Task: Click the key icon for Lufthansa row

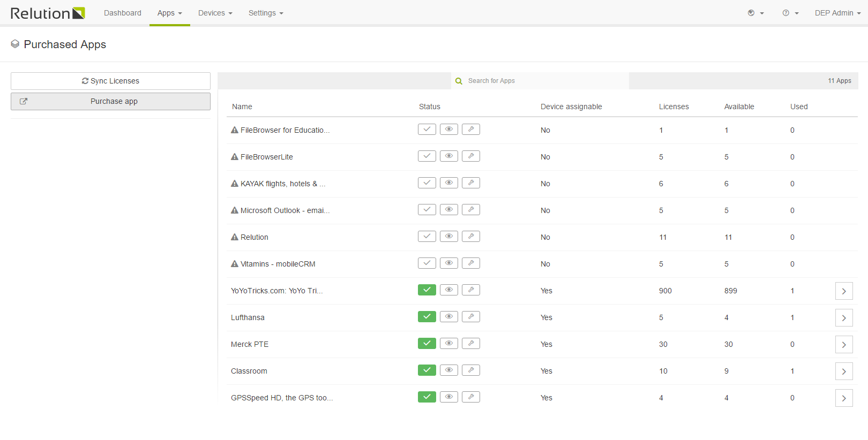Action: tap(471, 316)
